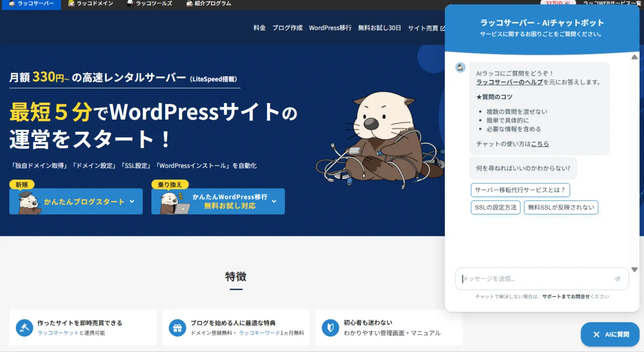The image size is (644, 352).
Task: Open the ラッコドメイン top tab
Action: [91, 4]
